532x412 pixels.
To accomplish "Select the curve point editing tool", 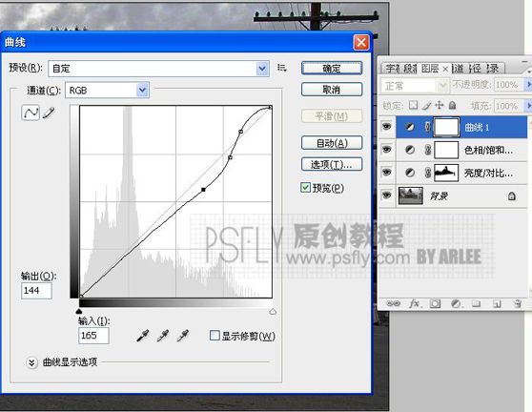I will [x=31, y=113].
